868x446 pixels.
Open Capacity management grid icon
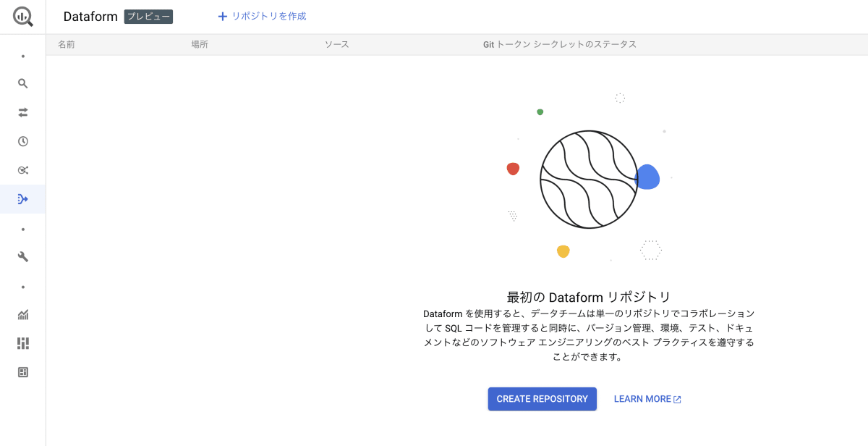click(23, 343)
